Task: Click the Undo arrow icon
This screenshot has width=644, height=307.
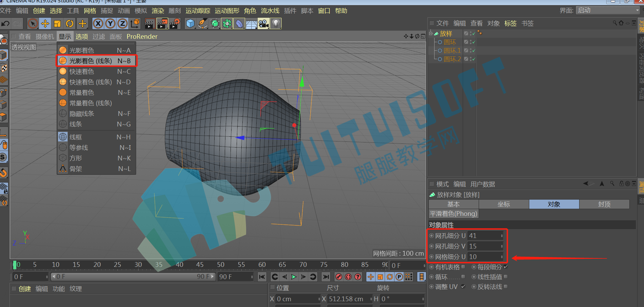Action: (5, 23)
